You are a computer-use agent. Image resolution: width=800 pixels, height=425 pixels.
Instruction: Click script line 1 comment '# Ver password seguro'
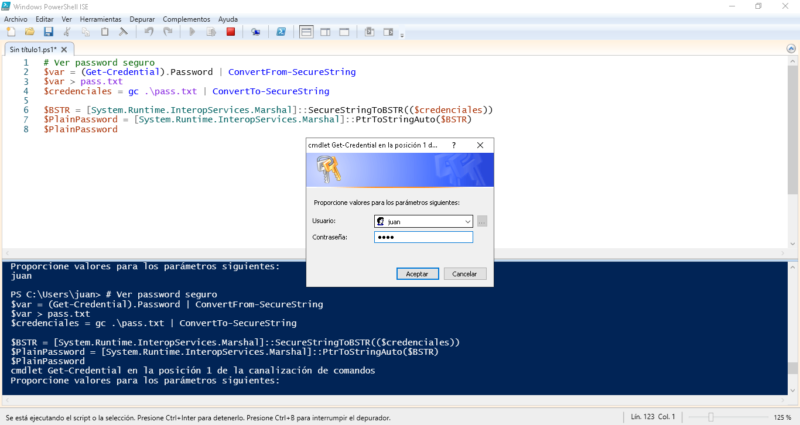point(99,62)
